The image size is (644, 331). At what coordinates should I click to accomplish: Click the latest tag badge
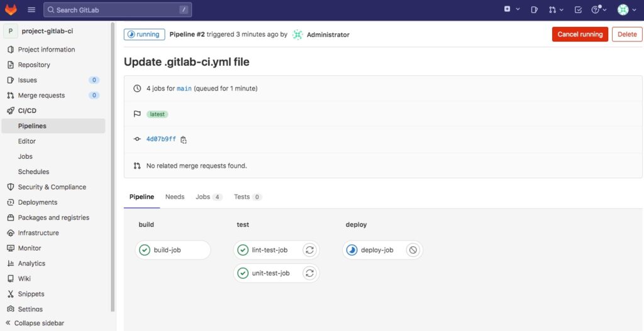coord(157,114)
